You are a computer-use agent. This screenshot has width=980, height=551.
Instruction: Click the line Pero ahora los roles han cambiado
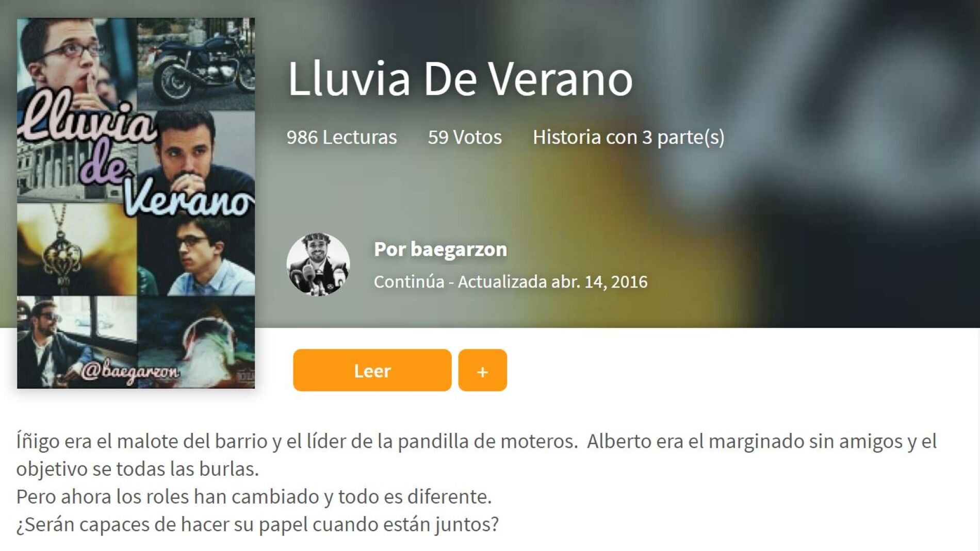(254, 496)
